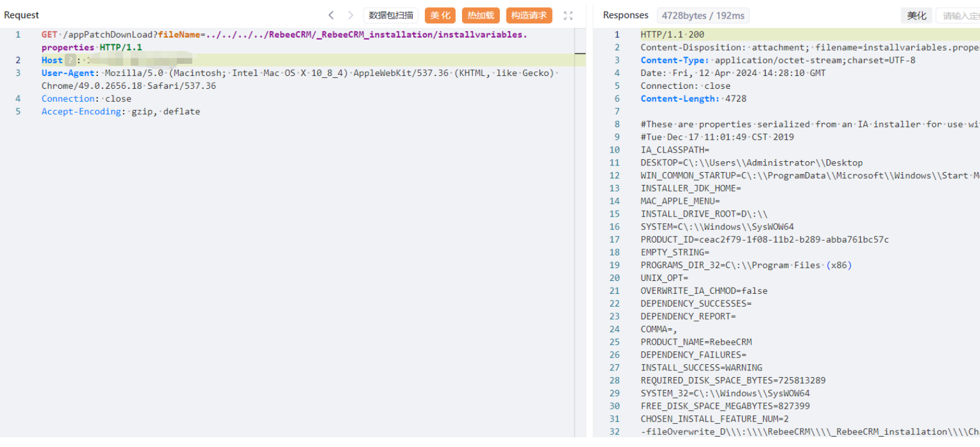Click the COMMA=, line
The height and width of the screenshot is (447, 980).
click(659, 328)
